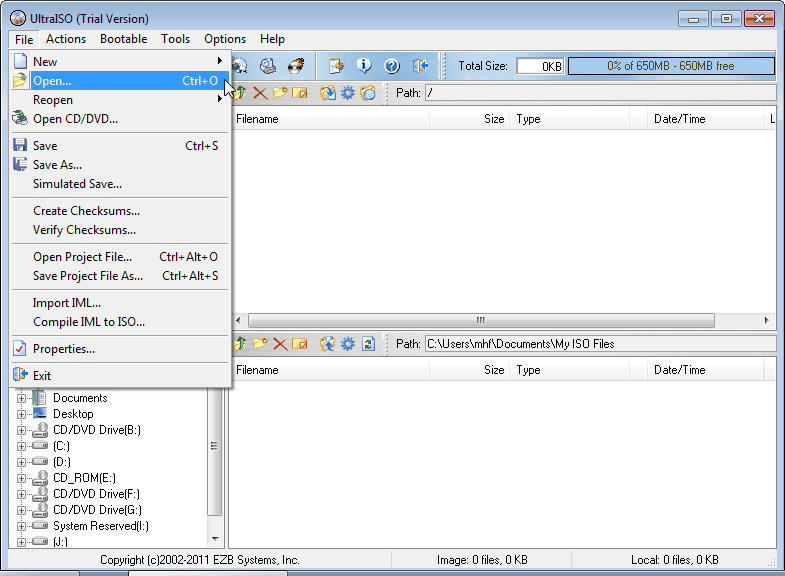
Task: Open the Bootable menu
Action: [123, 39]
